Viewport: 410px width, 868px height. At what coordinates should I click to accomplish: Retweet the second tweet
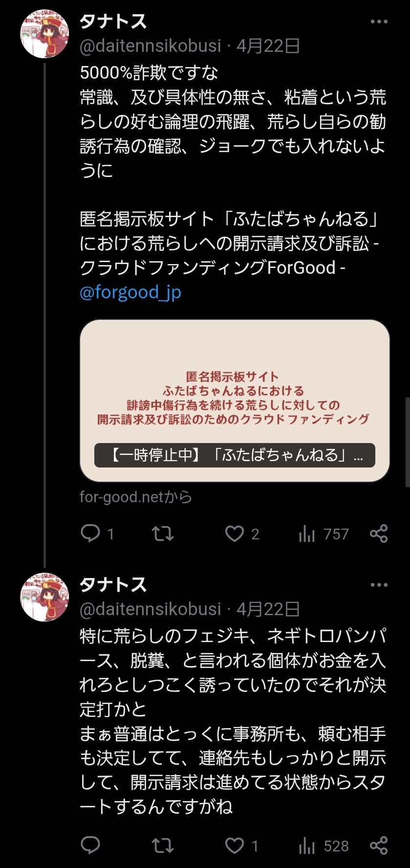162,846
